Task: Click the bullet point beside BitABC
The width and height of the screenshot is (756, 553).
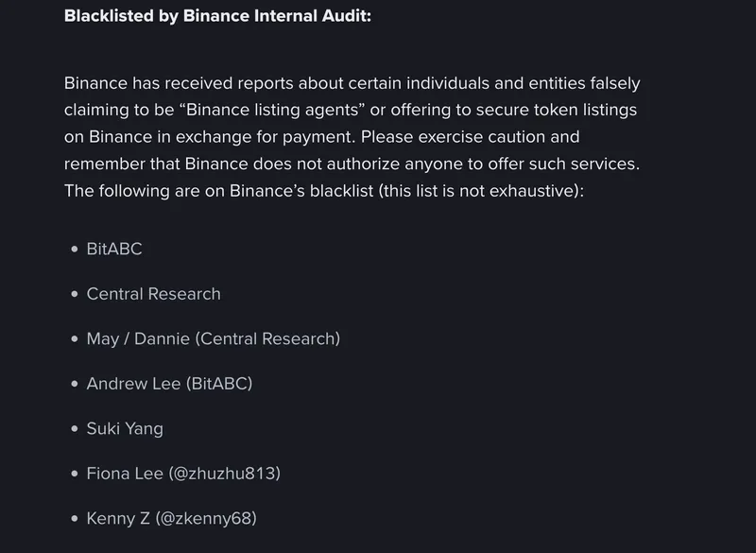Action: click(75, 250)
